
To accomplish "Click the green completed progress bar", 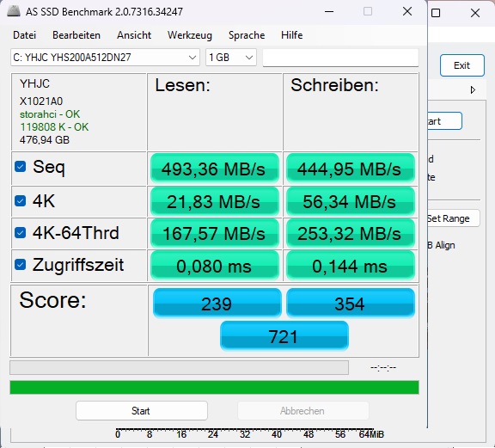I will [x=214, y=387].
